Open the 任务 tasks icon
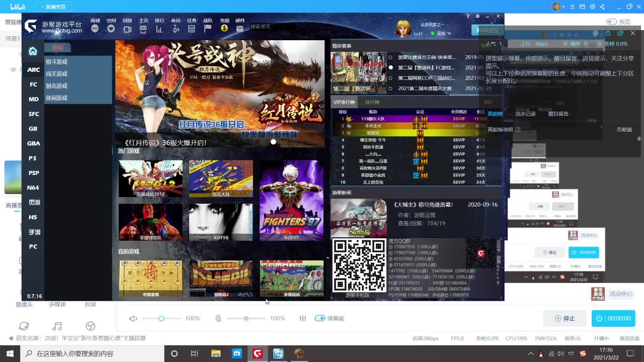The height and width of the screenshot is (362, 644). pos(192,29)
